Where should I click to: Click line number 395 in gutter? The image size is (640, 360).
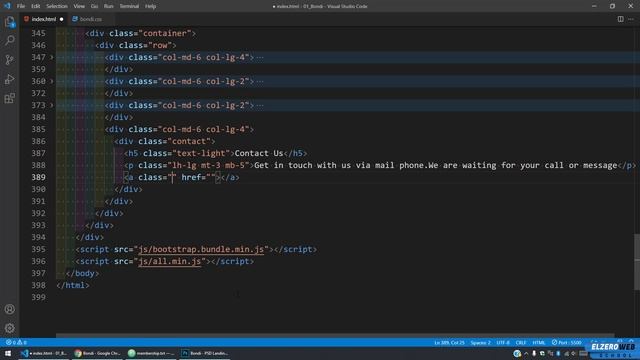[x=38, y=249]
